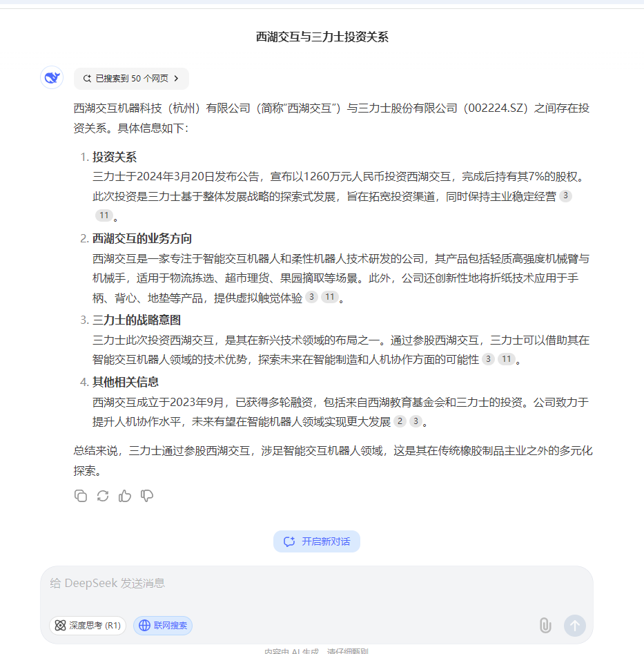The width and height of the screenshot is (644, 654).
Task: Open citation 3 after 实现更大发展
Action: point(416,421)
